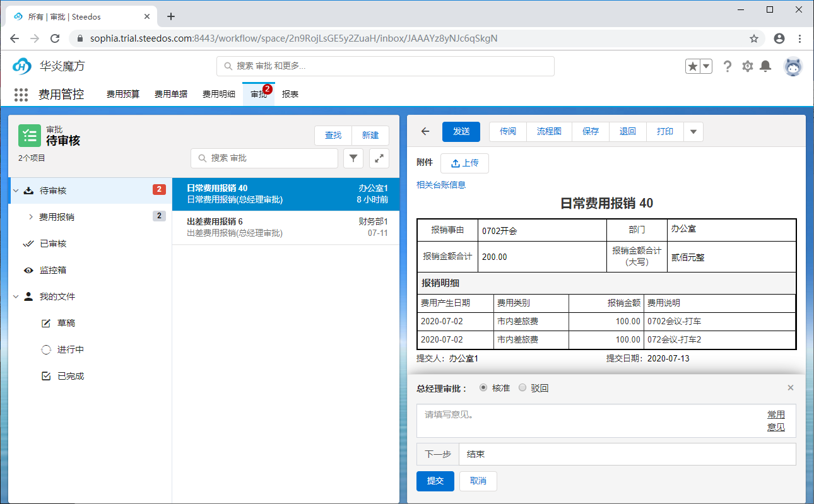Switch to the 报表 tab

click(290, 93)
